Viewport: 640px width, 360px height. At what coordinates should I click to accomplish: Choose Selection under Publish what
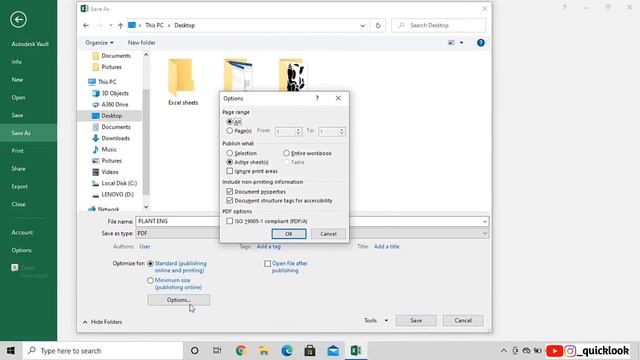(230, 153)
